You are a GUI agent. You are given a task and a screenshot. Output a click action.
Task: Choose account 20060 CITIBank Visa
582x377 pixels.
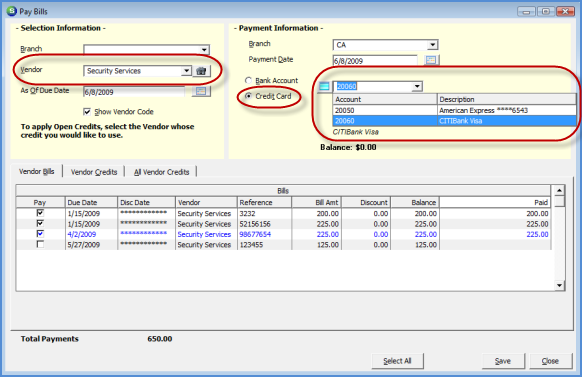click(454, 121)
